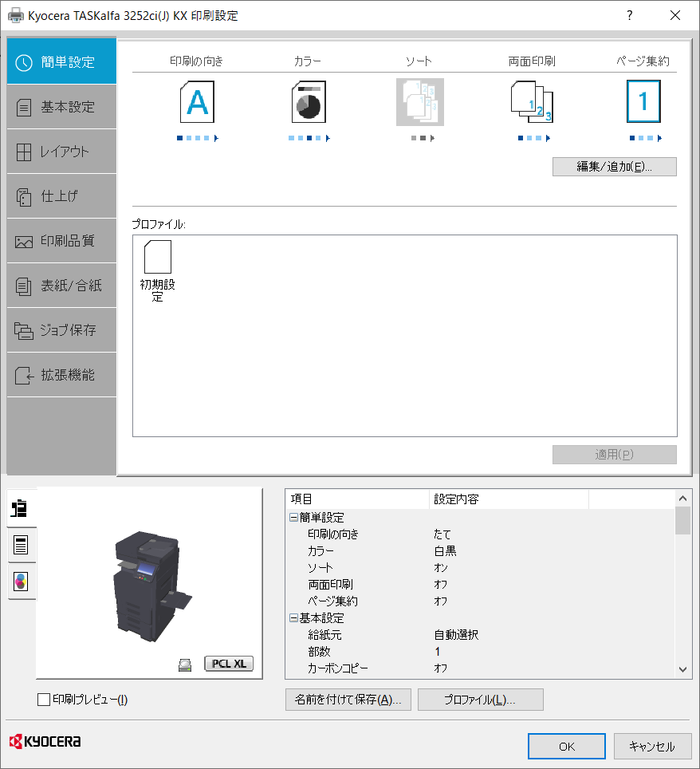The image size is (700, 769).
Task: Click the ? help button in title bar
Action: 630,15
